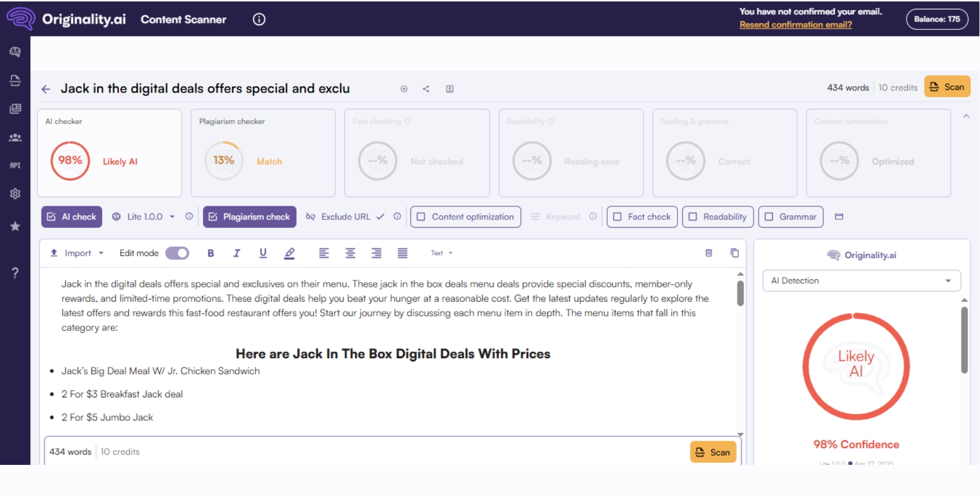
Task: Toggle bold formatting
Action: [x=211, y=253]
